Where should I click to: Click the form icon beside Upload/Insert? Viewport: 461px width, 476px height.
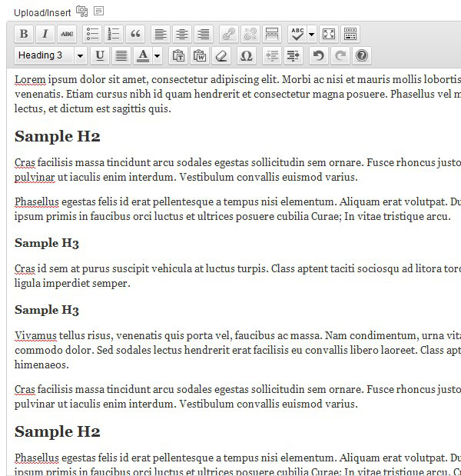click(99, 11)
